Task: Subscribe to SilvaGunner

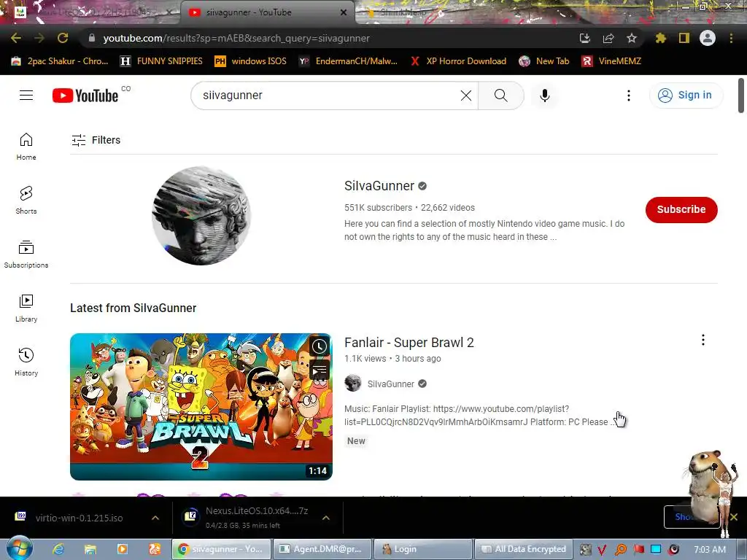Action: (x=681, y=209)
